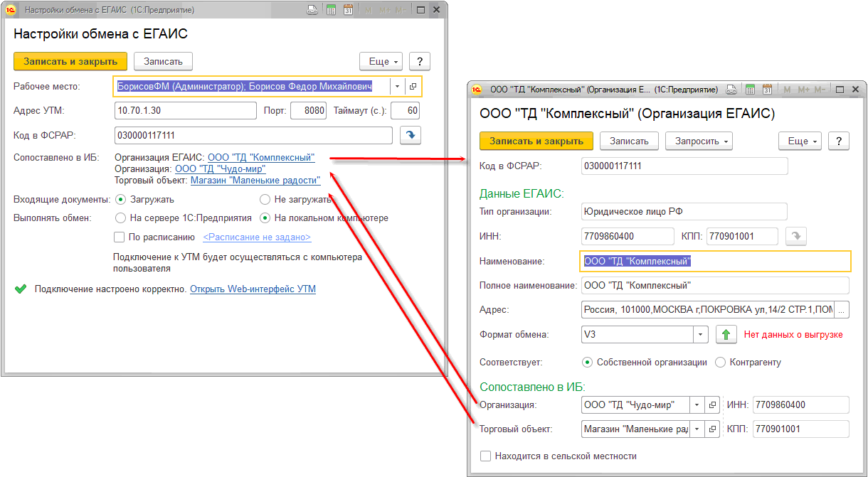
Task: Open Запросить dropdown button
Action: tap(698, 141)
